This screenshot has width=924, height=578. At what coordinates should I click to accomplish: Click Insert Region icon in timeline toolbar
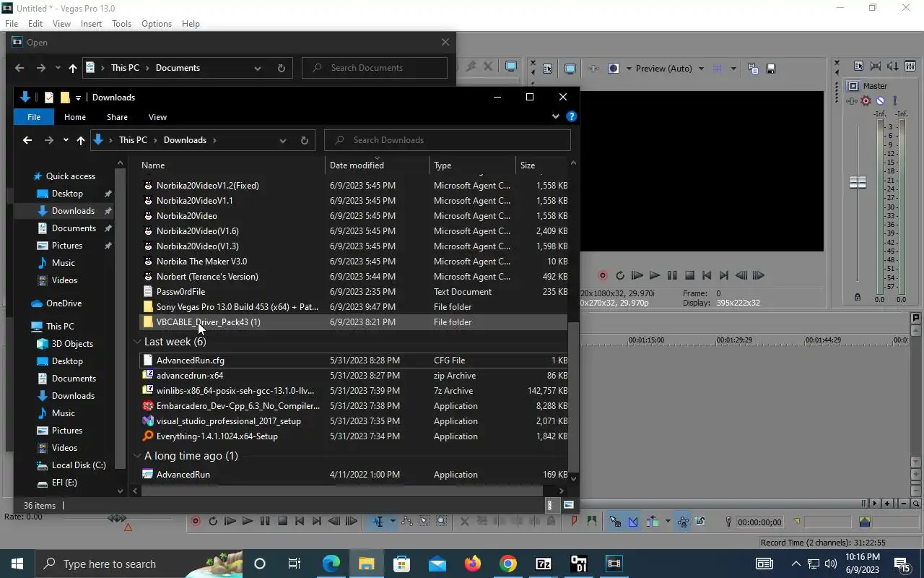tap(592, 521)
